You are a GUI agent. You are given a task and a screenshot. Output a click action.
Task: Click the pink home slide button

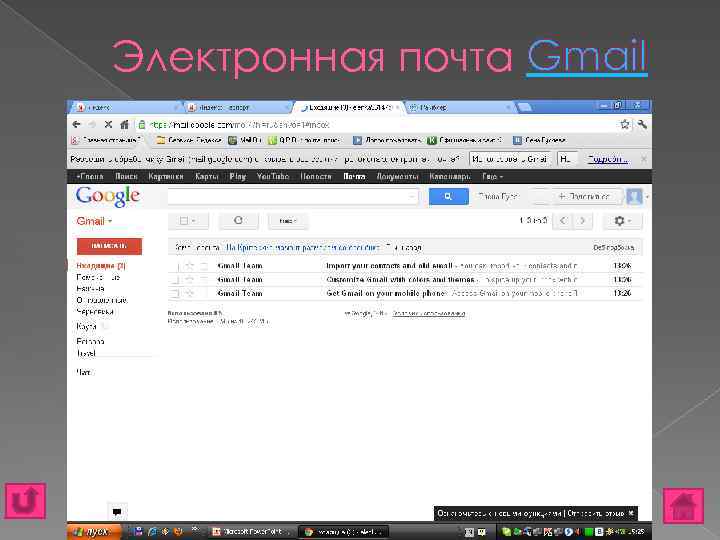click(x=683, y=506)
